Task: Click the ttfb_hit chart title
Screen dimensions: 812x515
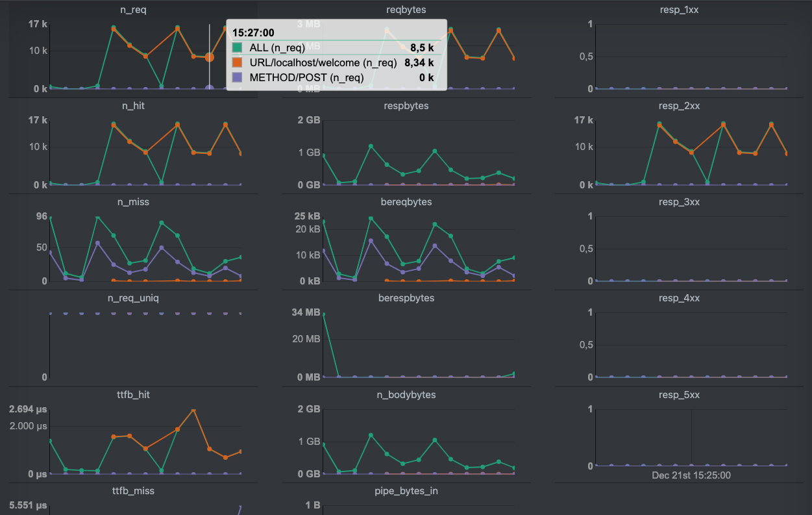Action: [132, 394]
